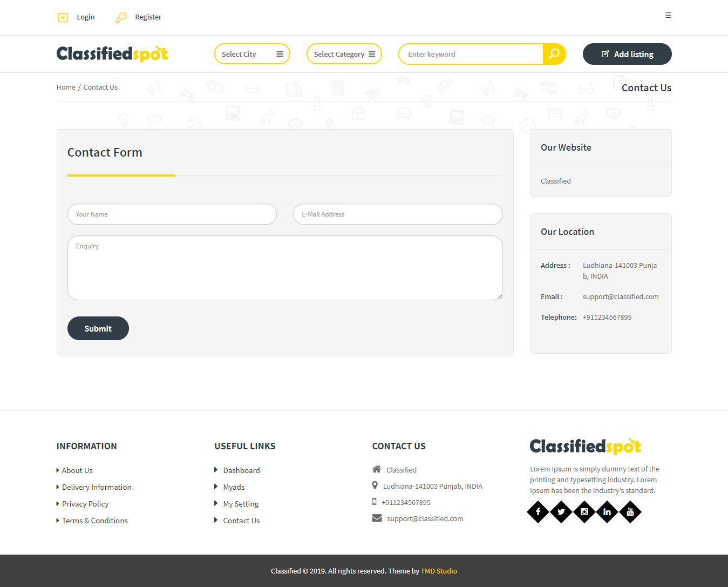The width and height of the screenshot is (728, 587).
Task: Open the Dashboard link under Useful Links
Action: pos(241,470)
